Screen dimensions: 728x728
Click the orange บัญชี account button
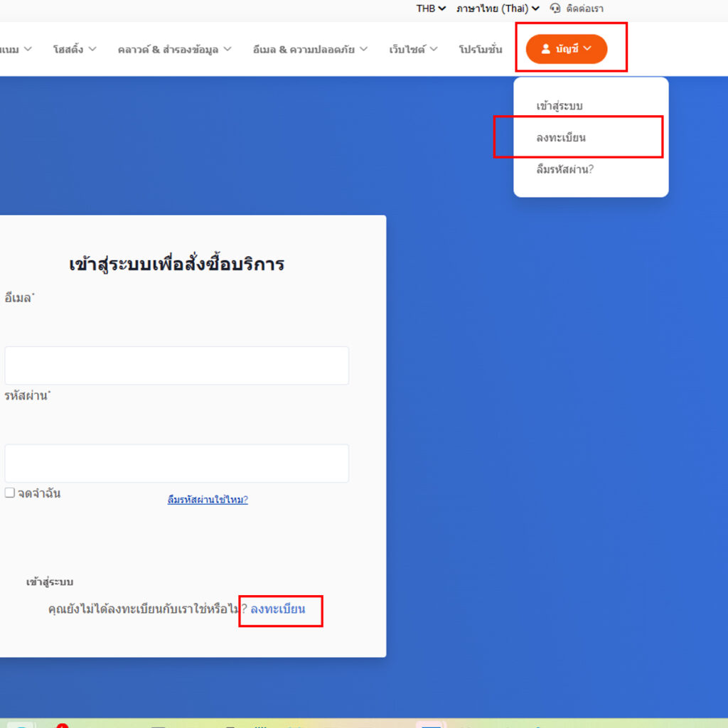point(567,49)
